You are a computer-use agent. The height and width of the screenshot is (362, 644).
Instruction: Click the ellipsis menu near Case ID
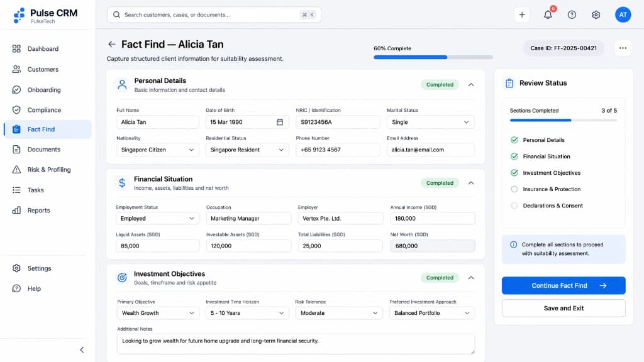tap(623, 47)
